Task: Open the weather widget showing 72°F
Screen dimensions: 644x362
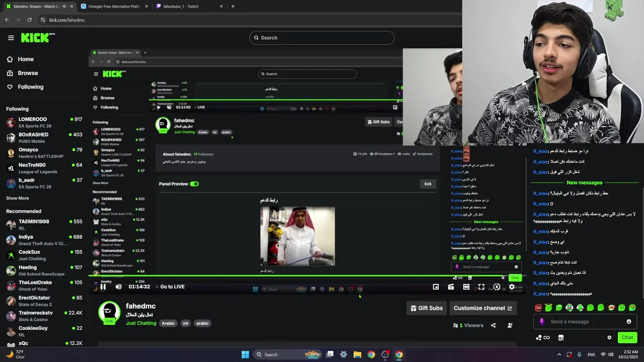Action: coord(15,354)
